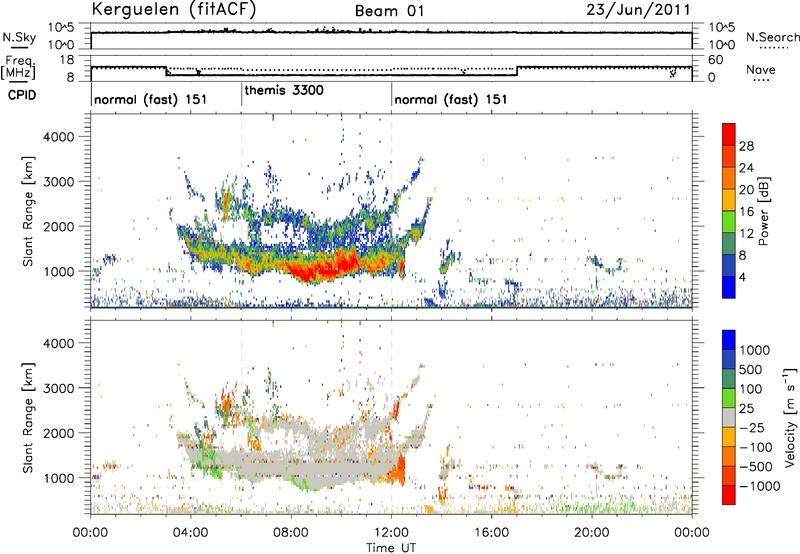Select the '12' Power colorbar tick

tap(746, 234)
